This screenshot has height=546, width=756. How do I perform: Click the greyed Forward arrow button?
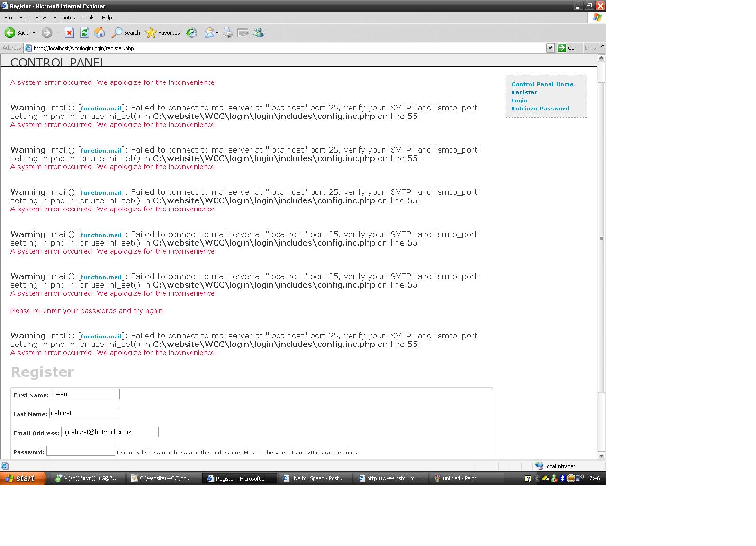tap(46, 33)
